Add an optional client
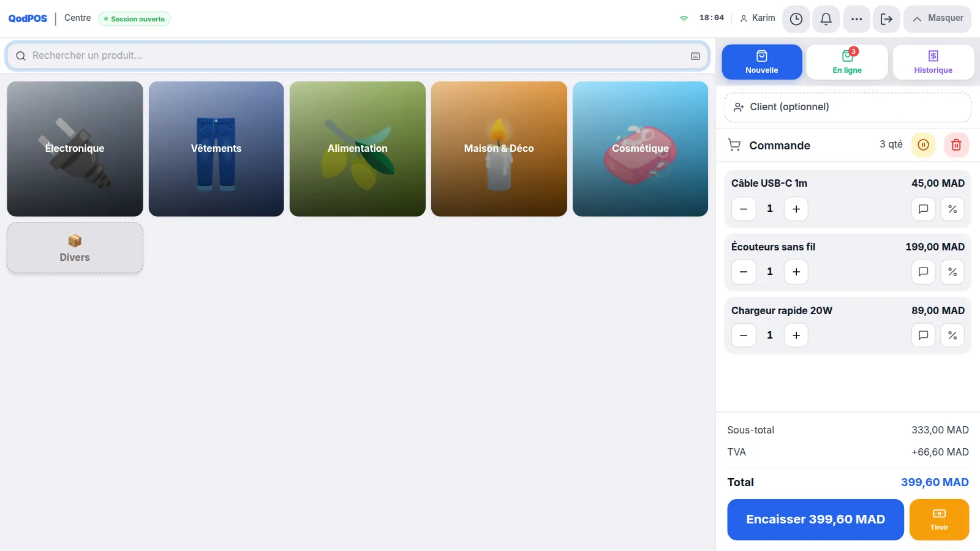Screen dimensions: 980x551 (848, 107)
